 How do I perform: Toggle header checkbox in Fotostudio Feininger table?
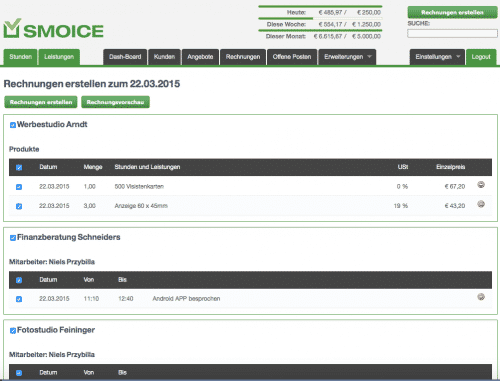(x=19, y=373)
